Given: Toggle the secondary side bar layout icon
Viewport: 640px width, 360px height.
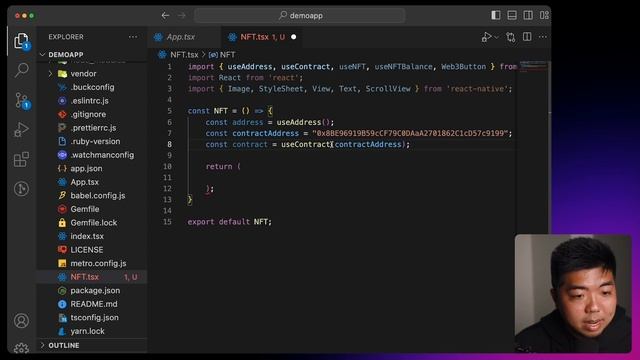Looking at the screenshot, I should [x=528, y=15].
